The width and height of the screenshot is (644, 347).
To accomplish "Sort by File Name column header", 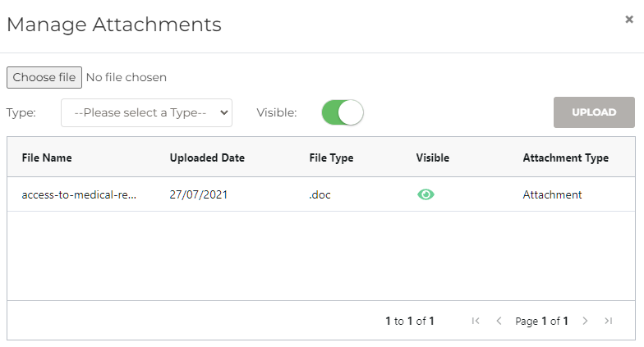I will tap(47, 158).
